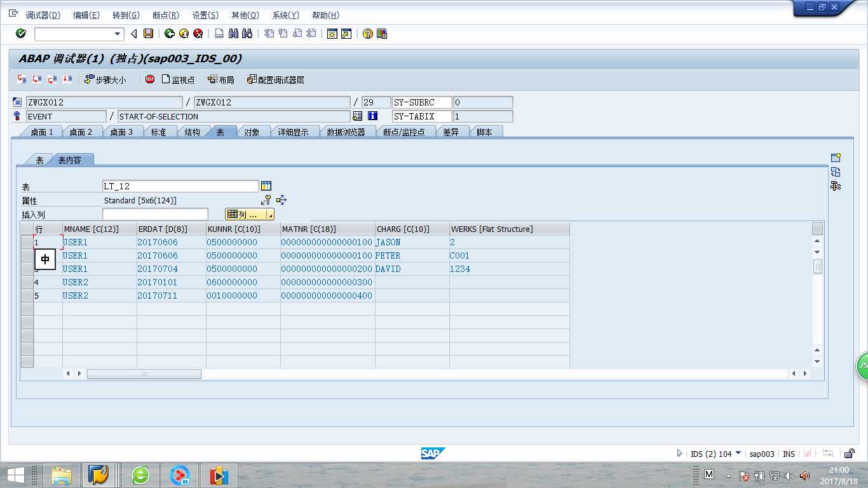Collapse the command field left triangle
868x488 pixels.
pos(134,34)
